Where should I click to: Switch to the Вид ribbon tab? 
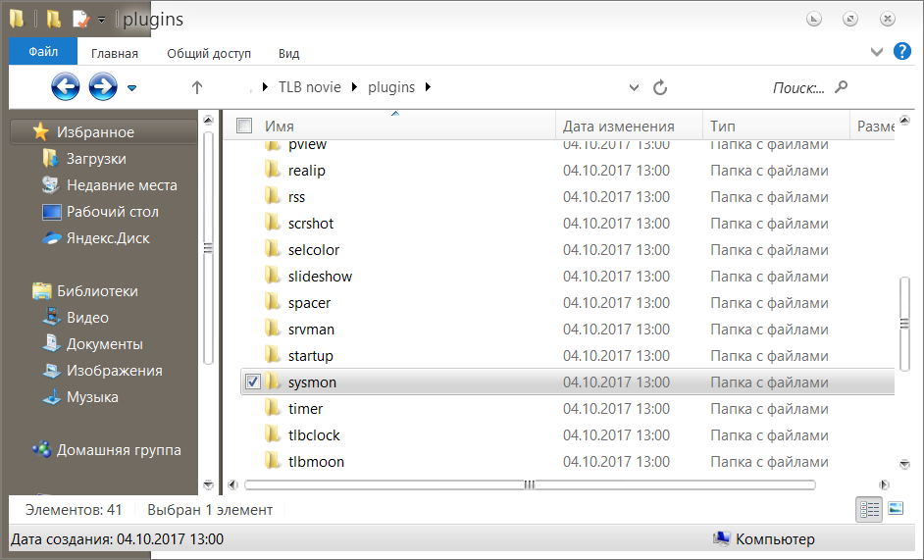coord(288,53)
